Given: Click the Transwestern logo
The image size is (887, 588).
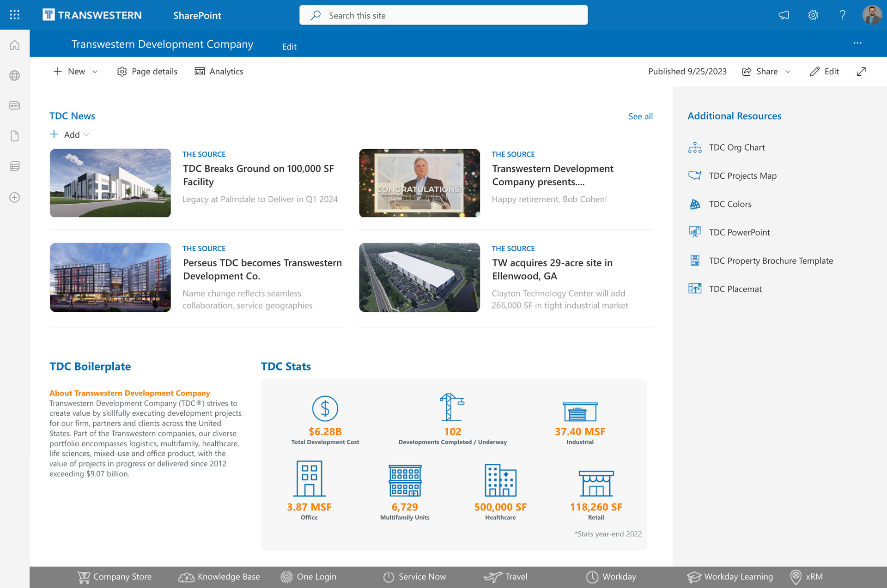Looking at the screenshot, I should (92, 15).
